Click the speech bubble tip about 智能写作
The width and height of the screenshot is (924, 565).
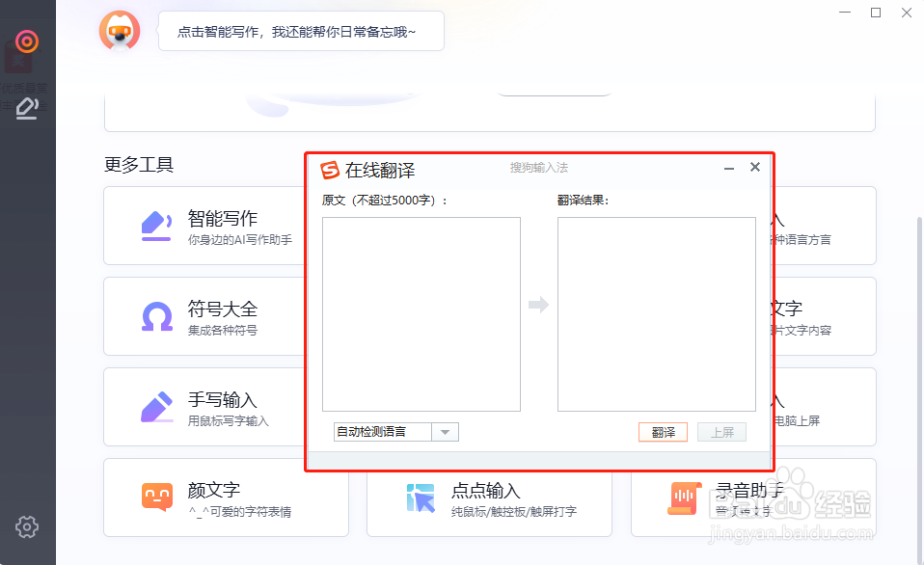click(301, 31)
